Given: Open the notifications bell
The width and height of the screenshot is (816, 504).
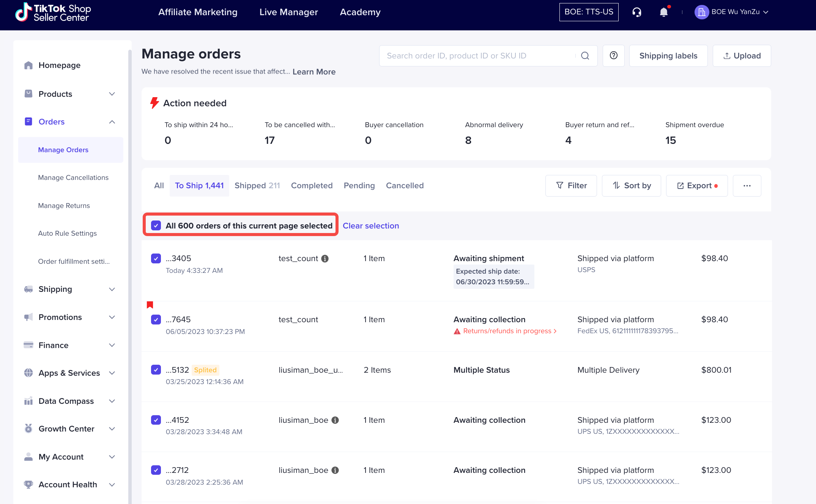Looking at the screenshot, I should (664, 12).
